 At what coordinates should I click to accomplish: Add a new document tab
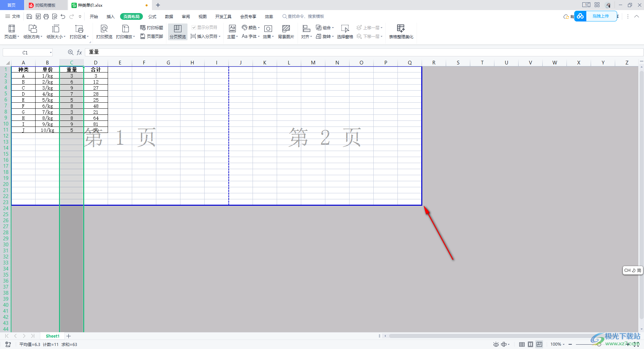pyautogui.click(x=158, y=5)
